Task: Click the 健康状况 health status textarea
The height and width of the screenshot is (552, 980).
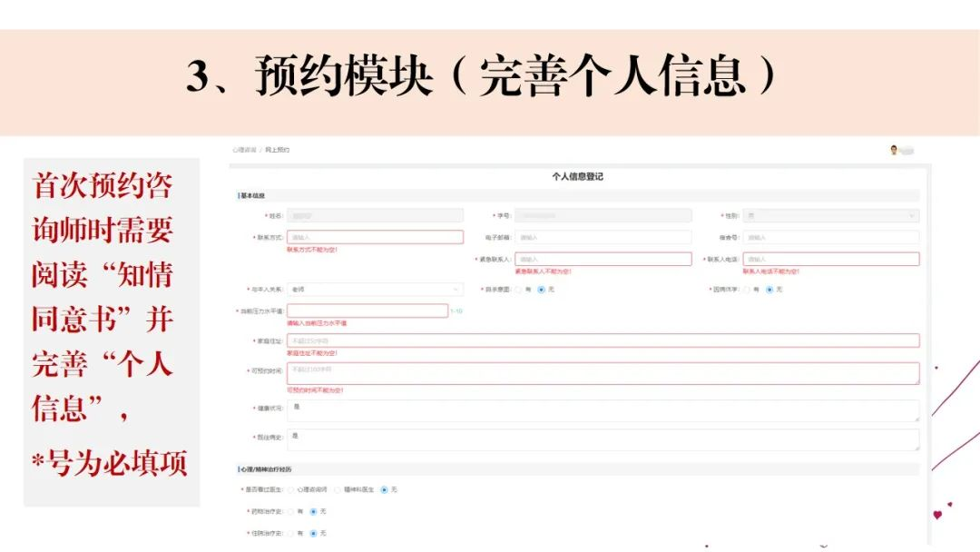Action: 603,410
